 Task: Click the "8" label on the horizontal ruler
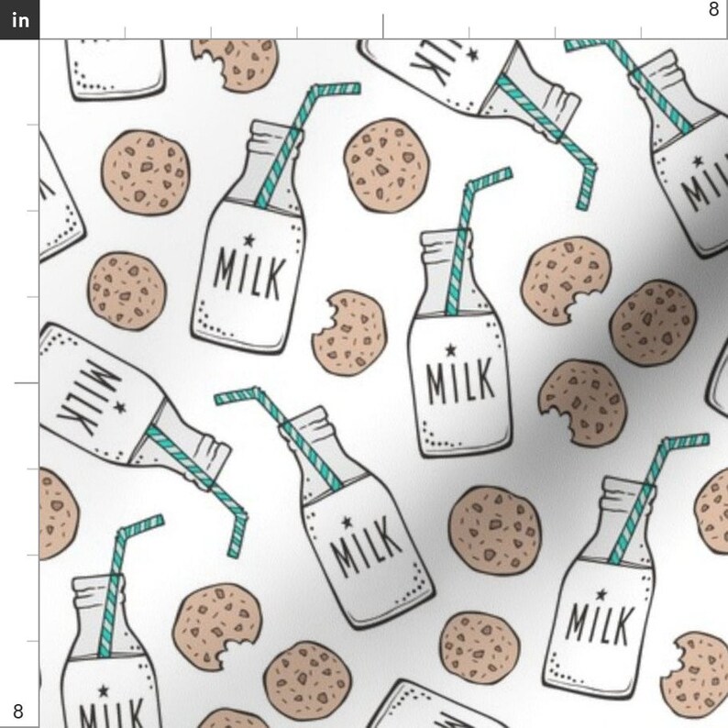(x=713, y=9)
